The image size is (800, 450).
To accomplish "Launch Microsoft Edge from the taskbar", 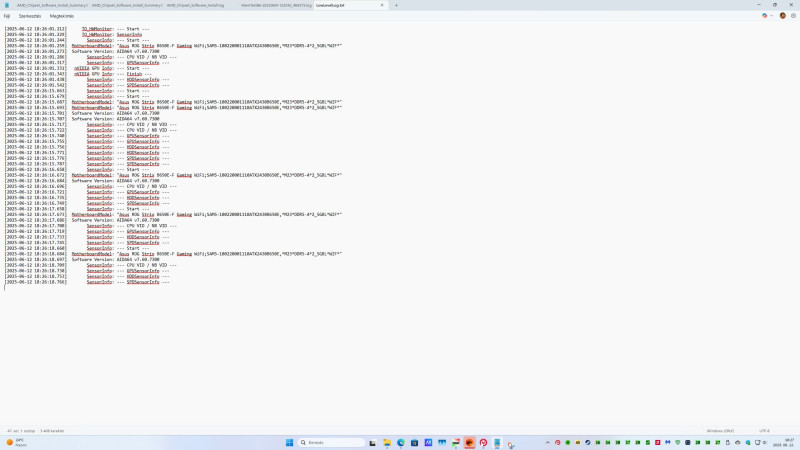I will pyautogui.click(x=401, y=442).
